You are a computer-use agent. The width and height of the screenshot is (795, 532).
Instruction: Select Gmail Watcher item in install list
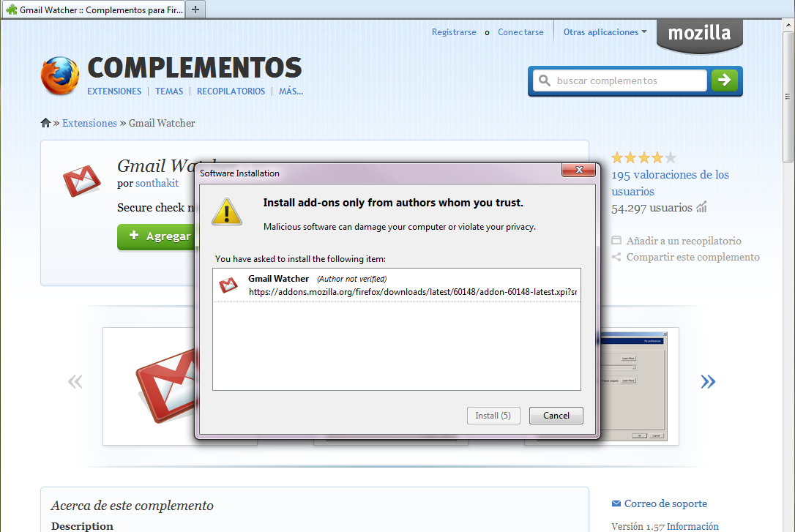[396, 285]
